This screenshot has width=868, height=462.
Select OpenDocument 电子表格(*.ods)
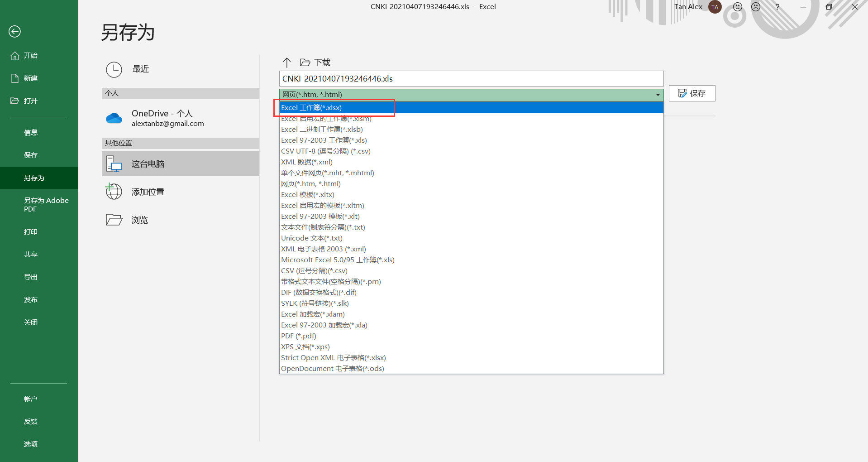point(471,369)
